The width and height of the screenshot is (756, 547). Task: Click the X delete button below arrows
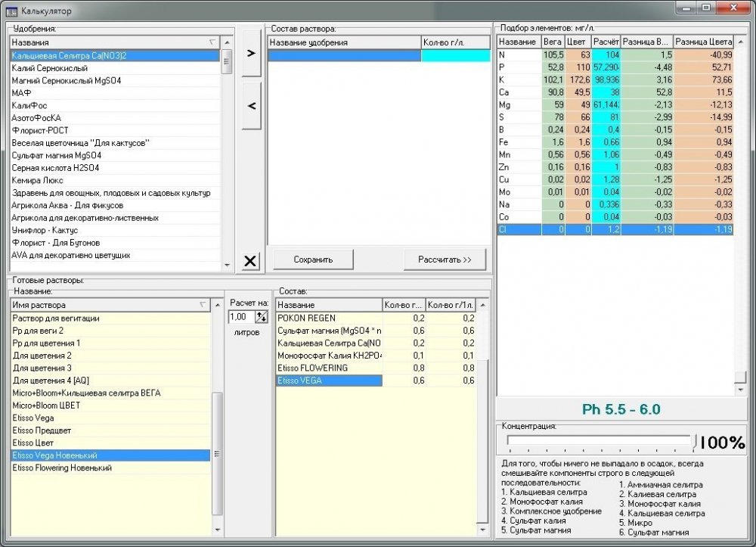pos(250,261)
